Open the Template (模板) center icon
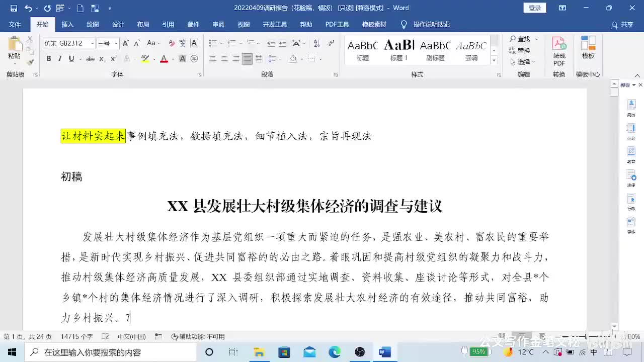The width and height of the screenshot is (644, 362). click(x=588, y=48)
